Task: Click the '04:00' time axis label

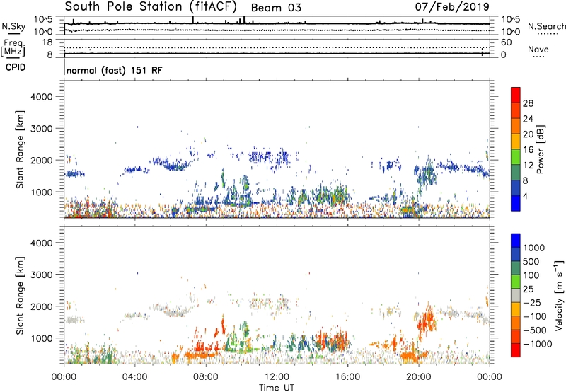Action: (x=134, y=377)
